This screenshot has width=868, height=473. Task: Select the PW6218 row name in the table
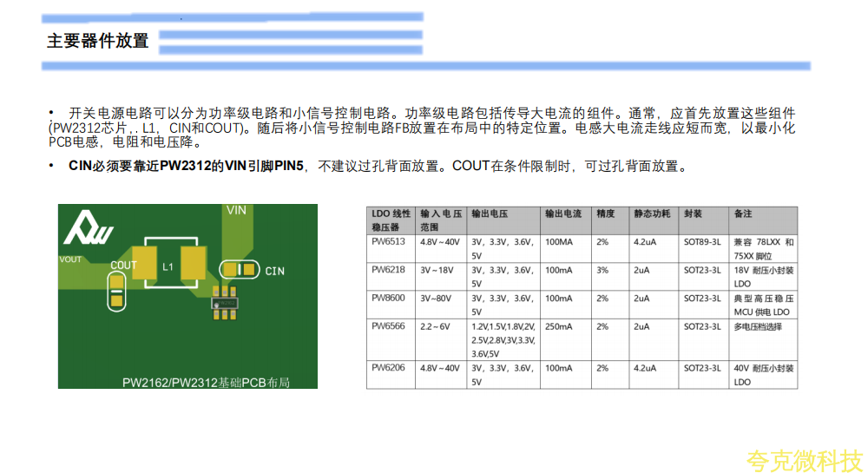(387, 270)
